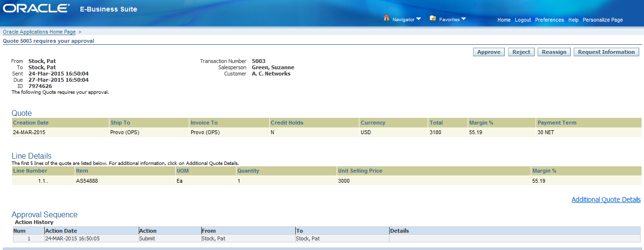Image resolution: width=644 pixels, height=250 pixels.
Task: Click the Approval Sequence heading
Action: click(44, 214)
